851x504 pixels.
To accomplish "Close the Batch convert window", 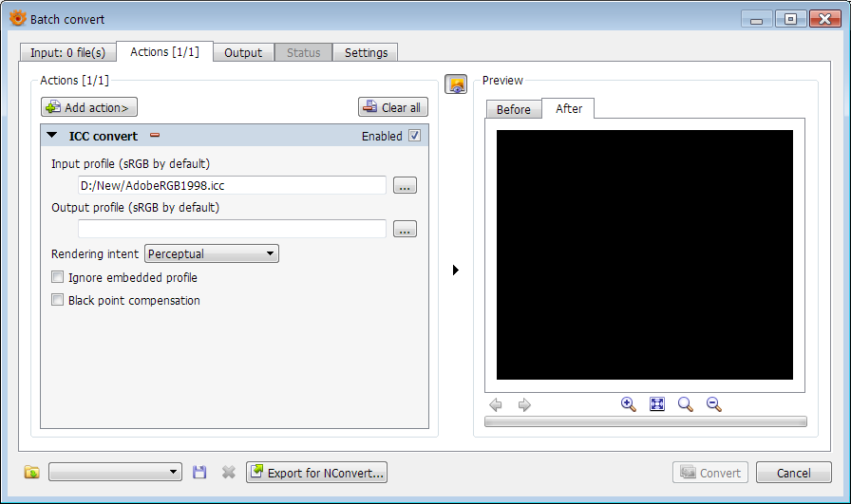I will pyautogui.click(x=825, y=19).
